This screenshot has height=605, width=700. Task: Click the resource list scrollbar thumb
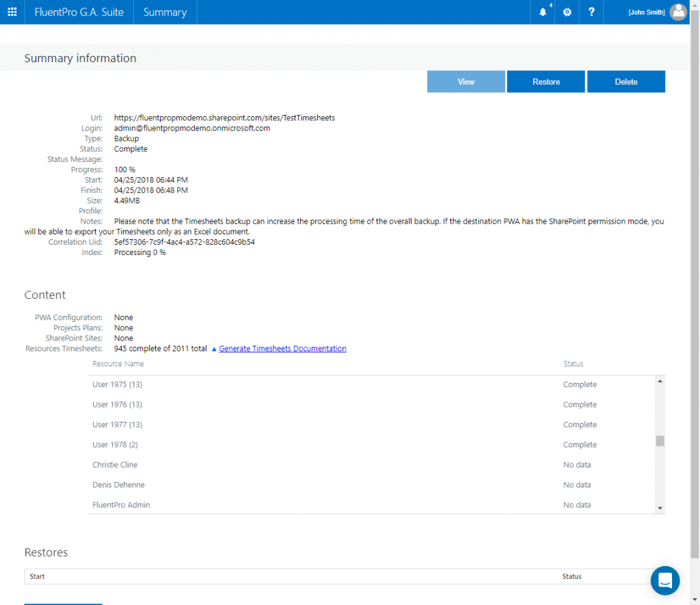tap(660, 441)
